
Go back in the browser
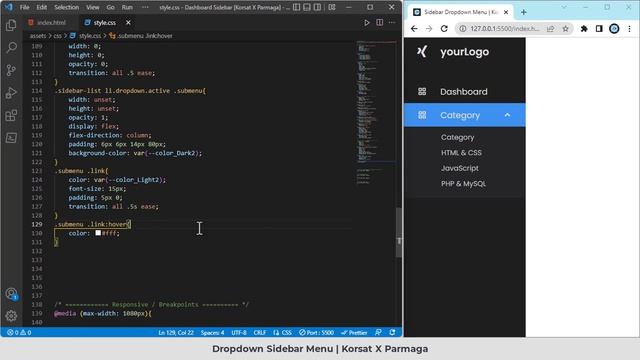point(414,29)
